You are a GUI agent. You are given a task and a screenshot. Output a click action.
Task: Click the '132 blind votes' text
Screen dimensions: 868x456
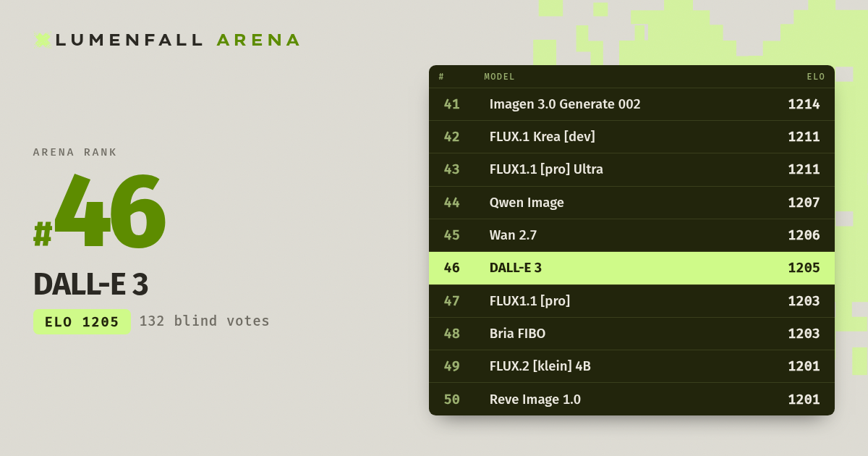(205, 321)
